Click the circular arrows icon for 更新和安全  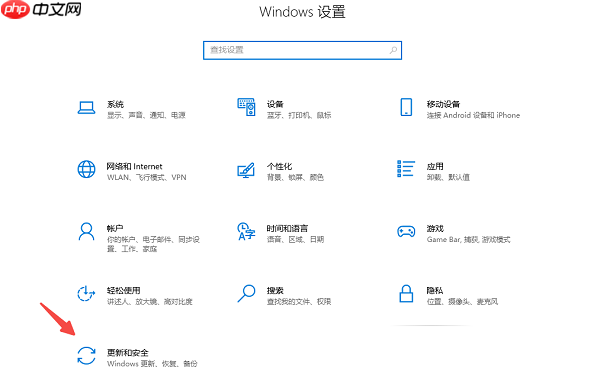click(x=86, y=356)
